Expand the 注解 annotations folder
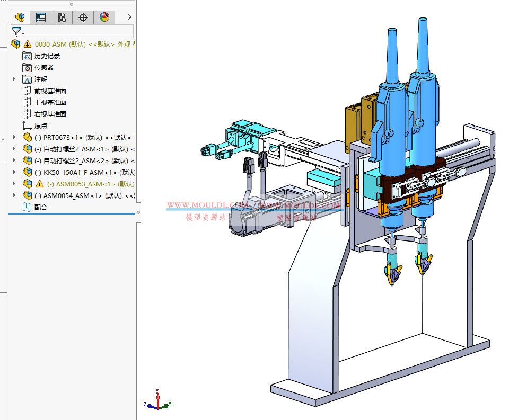 (x=13, y=79)
